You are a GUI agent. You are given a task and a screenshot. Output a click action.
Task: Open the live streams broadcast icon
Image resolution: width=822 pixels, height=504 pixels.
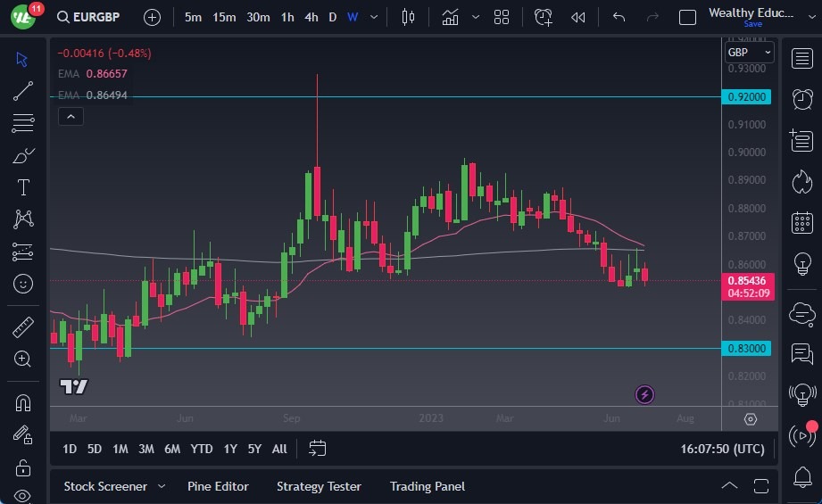[x=802, y=435]
